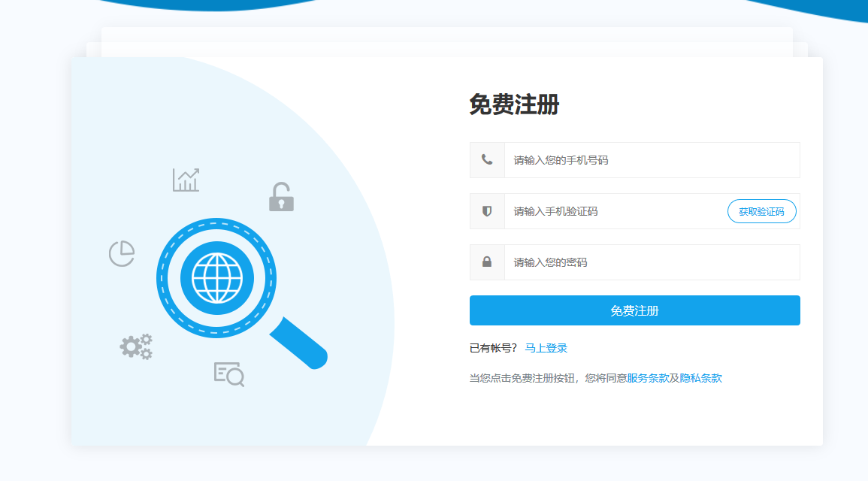The height and width of the screenshot is (481, 868).
Task: Click the gray gears illustration icon
Action: [x=136, y=346]
